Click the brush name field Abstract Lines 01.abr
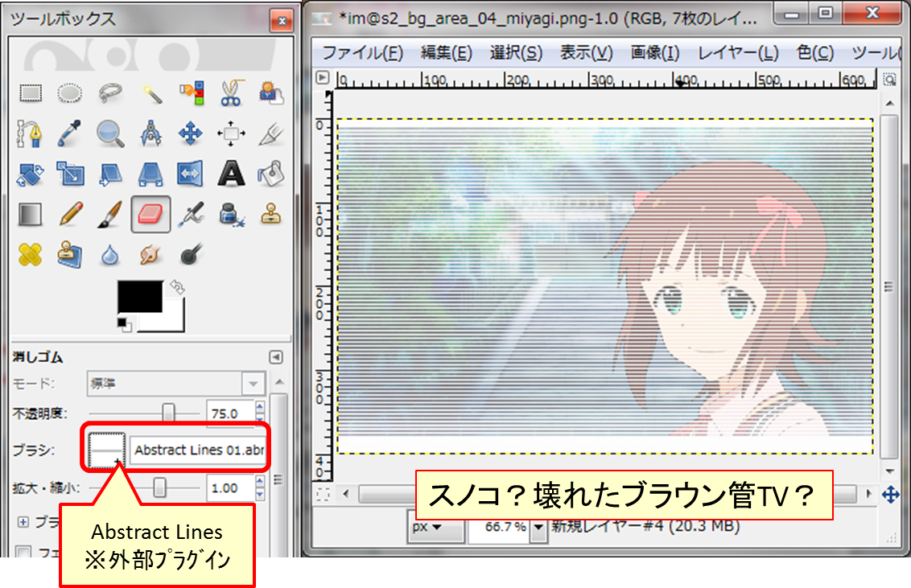 (198, 450)
